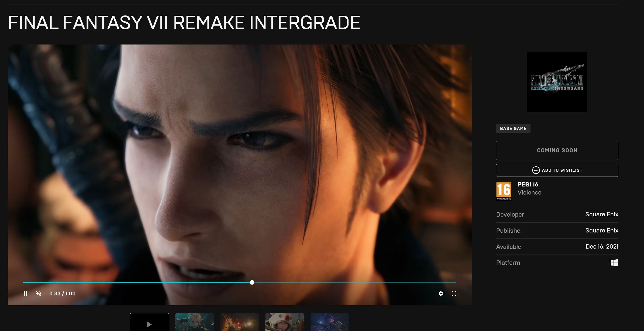Add game to wishlist
This screenshot has width=644, height=331.
[557, 170]
